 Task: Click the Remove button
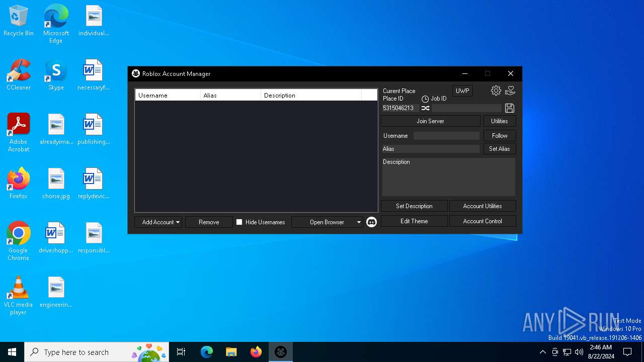[x=209, y=222]
